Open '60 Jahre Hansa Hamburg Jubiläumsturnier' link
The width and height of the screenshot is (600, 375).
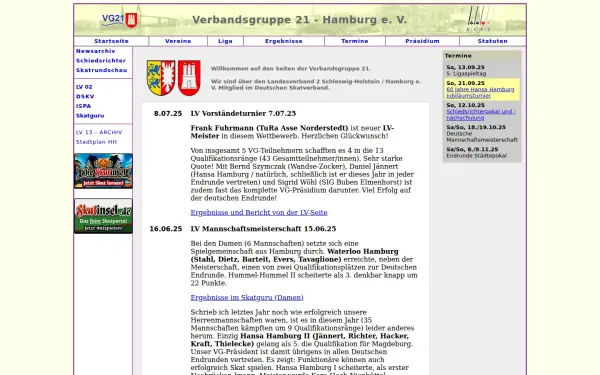point(480,93)
